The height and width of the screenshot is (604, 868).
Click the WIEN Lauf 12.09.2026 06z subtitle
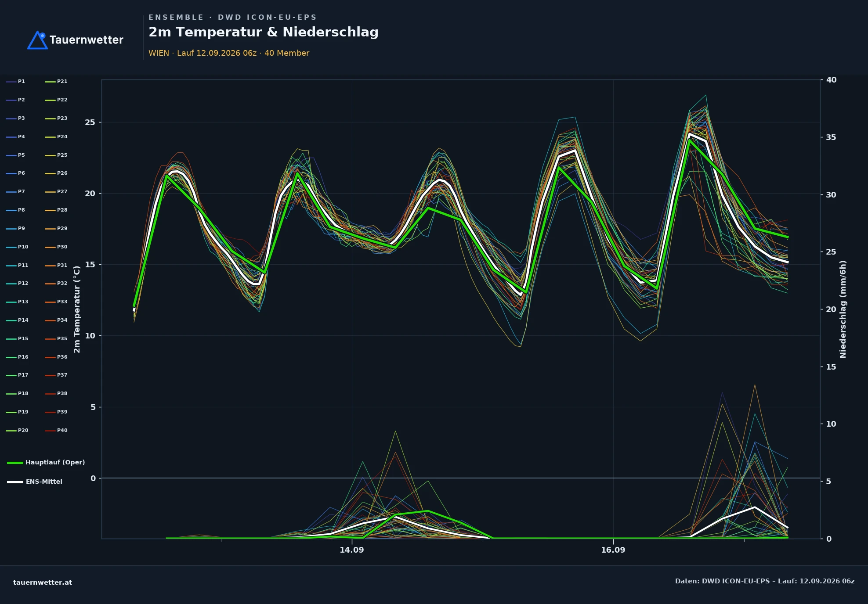[229, 53]
